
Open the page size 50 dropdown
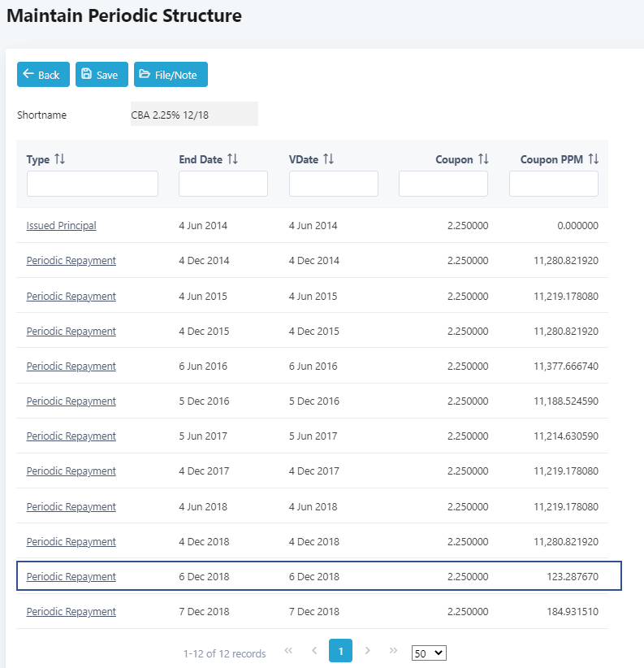pos(429,653)
